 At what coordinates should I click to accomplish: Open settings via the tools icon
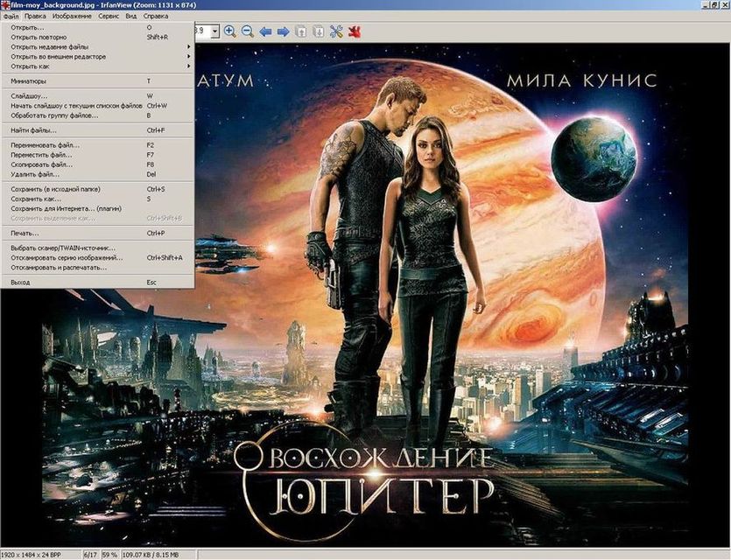pyautogui.click(x=337, y=31)
